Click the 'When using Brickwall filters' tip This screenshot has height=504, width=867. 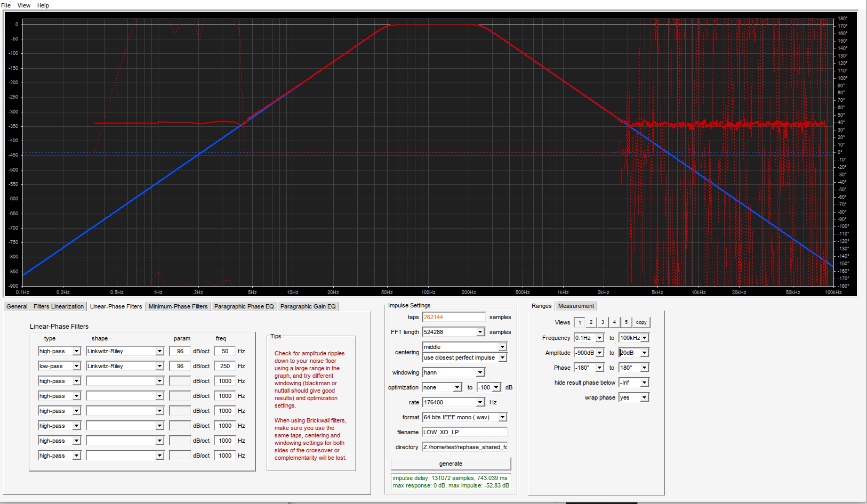[310, 439]
